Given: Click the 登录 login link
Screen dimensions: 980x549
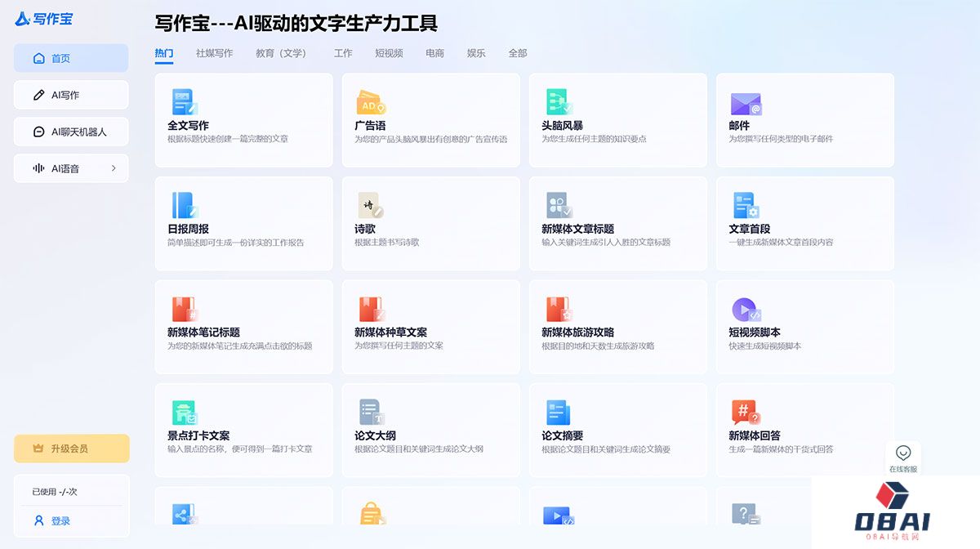Looking at the screenshot, I should pyautogui.click(x=60, y=520).
